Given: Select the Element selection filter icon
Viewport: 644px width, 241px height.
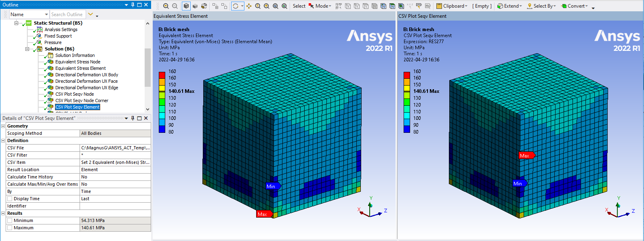Looking at the screenshot, I should point(401,6).
